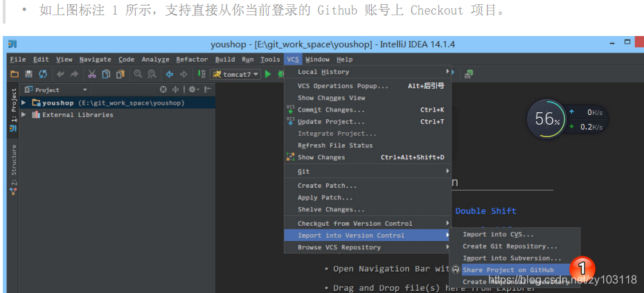Choose Create Patch entry
The height and width of the screenshot is (293, 644).
(368, 186)
